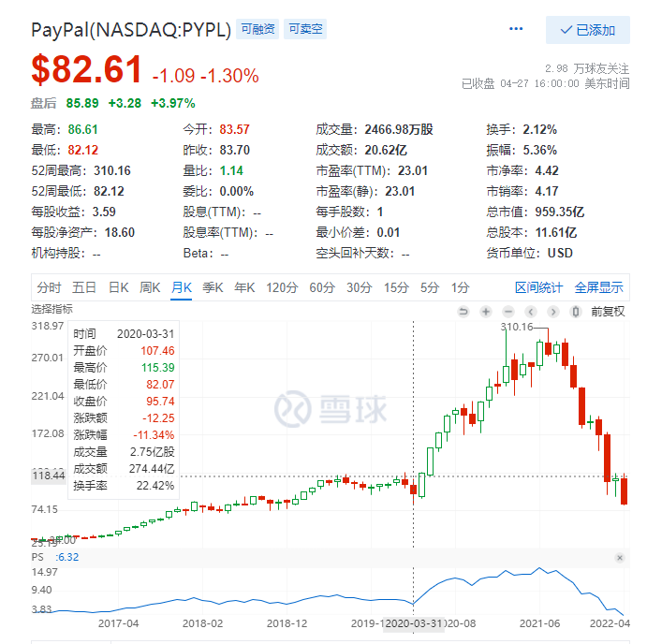The height and width of the screenshot is (644, 647).
Task: Open 区间统计 range statistics
Action: point(538,287)
